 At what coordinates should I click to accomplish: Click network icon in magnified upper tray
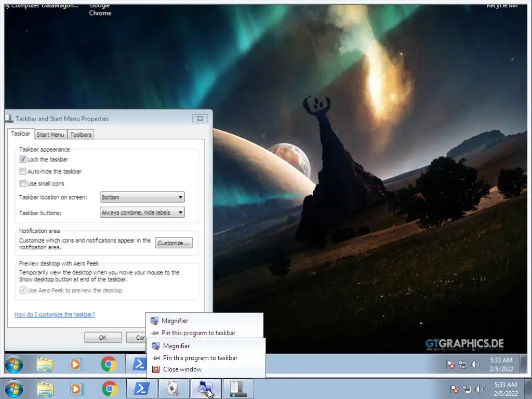point(463,365)
